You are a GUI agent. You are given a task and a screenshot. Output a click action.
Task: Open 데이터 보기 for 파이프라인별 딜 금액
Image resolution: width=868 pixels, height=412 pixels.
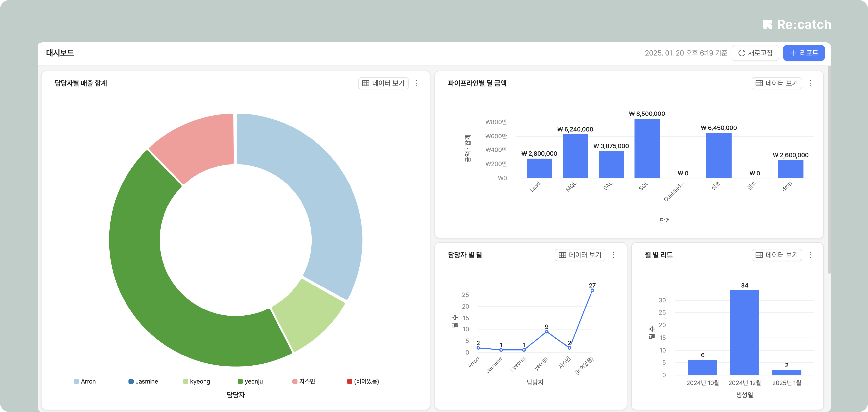[x=777, y=83]
